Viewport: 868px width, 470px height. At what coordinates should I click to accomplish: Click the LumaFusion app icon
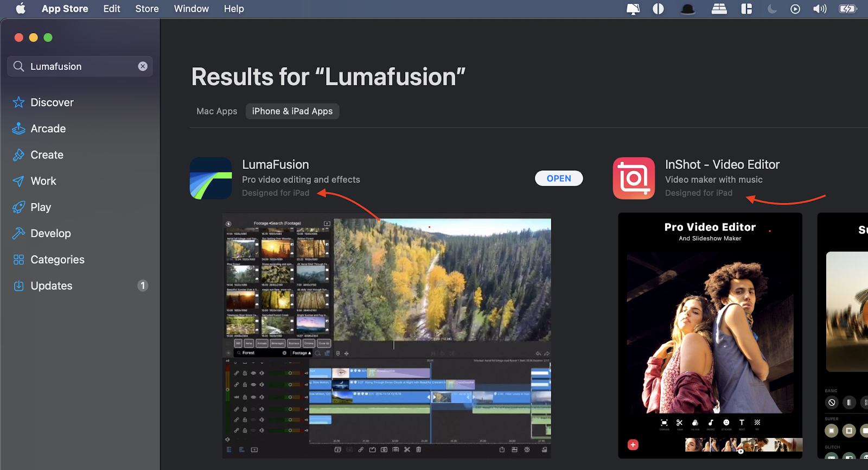(211, 179)
